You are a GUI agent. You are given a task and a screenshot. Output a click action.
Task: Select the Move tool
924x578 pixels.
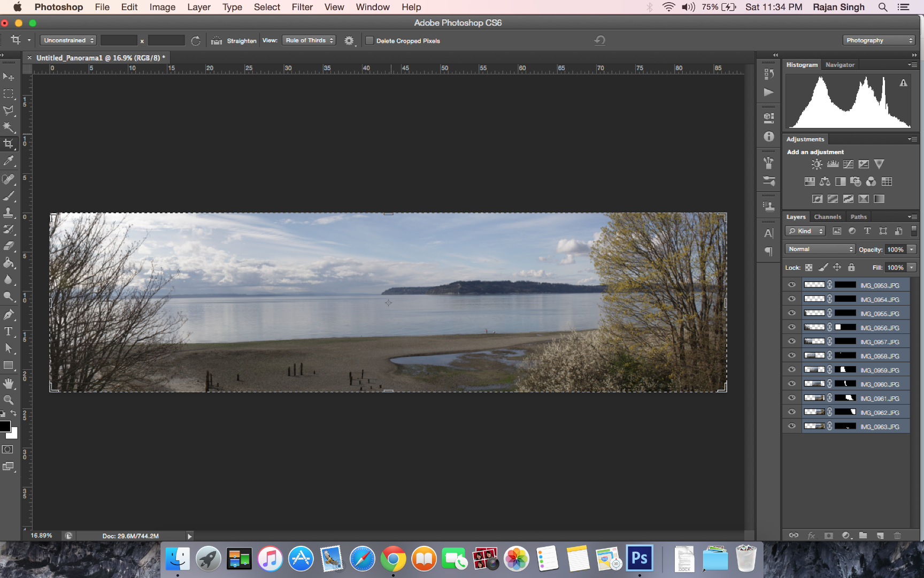(9, 77)
